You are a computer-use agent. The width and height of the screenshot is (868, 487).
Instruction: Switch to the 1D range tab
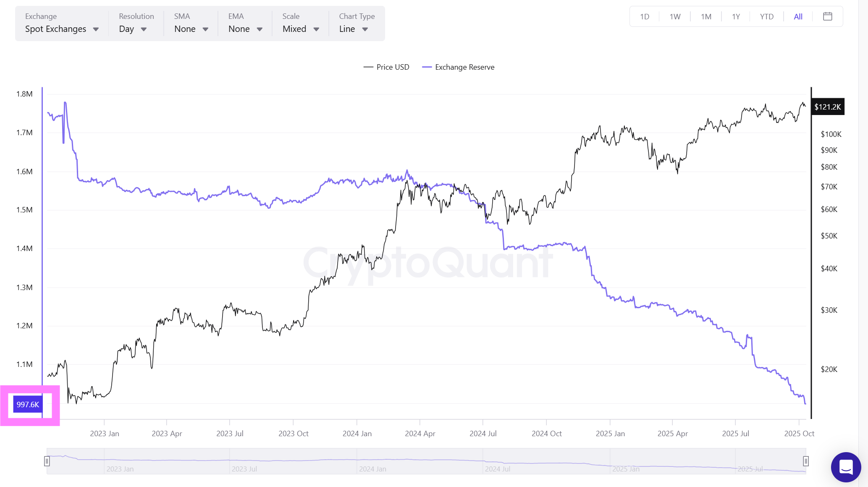click(x=645, y=17)
